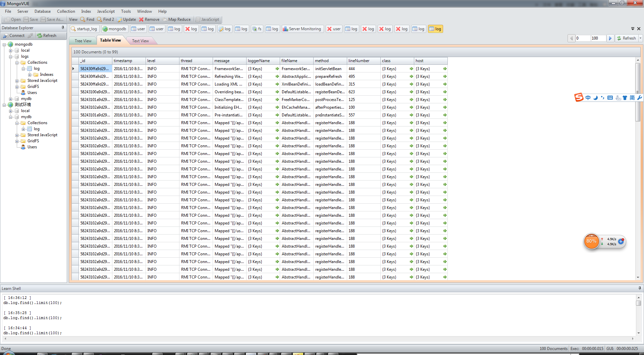
Task: Collapse the mongodb server node
Action: (x=4, y=45)
